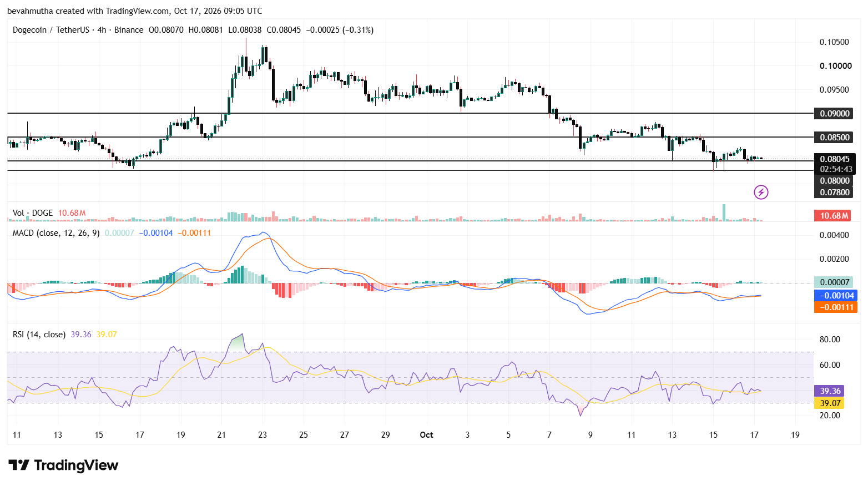Click the 0.10500 price axis label

pos(835,42)
